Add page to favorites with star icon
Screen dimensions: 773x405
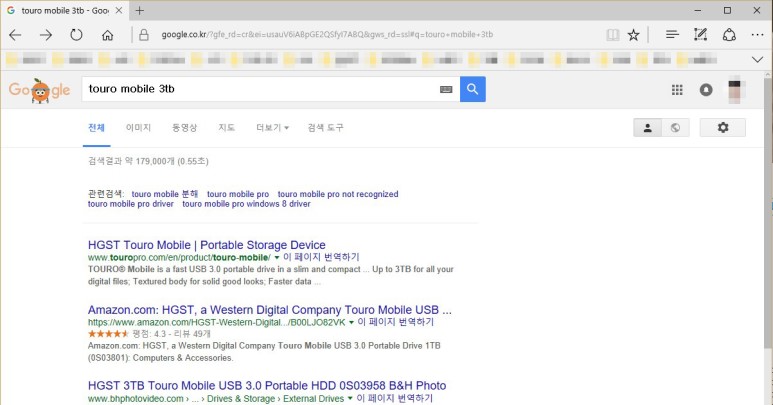pos(633,34)
